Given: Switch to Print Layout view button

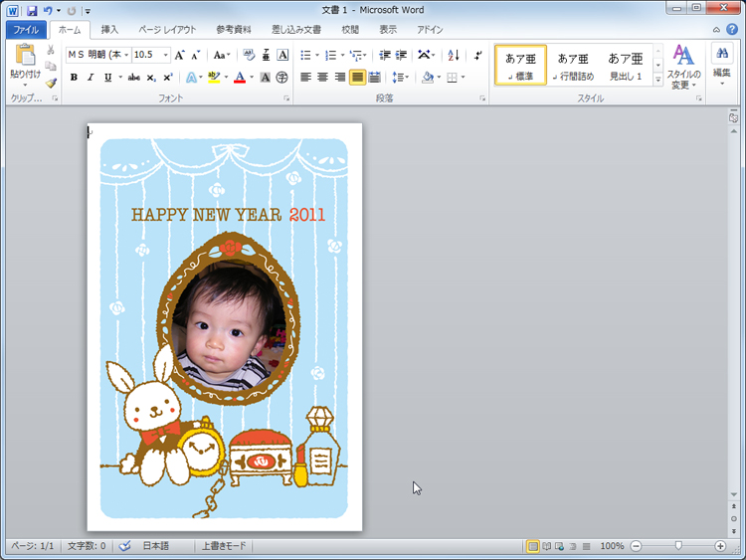Looking at the screenshot, I should click(x=533, y=546).
